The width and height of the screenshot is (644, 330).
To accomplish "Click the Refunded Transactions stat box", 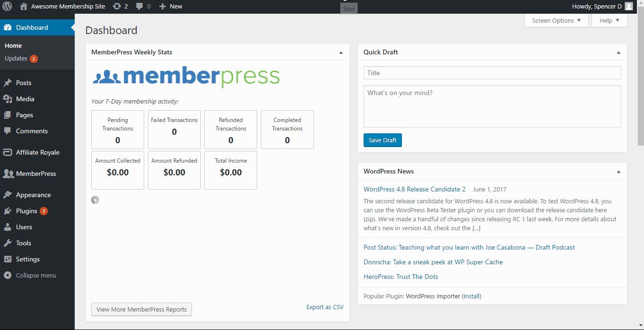I will 231,130.
